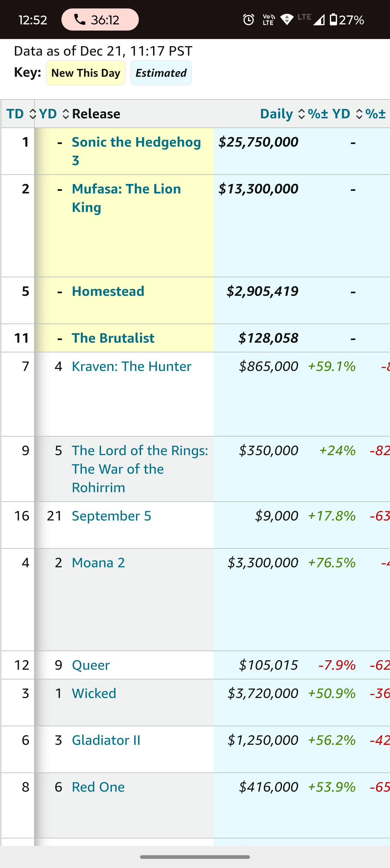Screen dimensions: 390x868
Task: Tap the VoLTE status icon
Action: [x=268, y=20]
